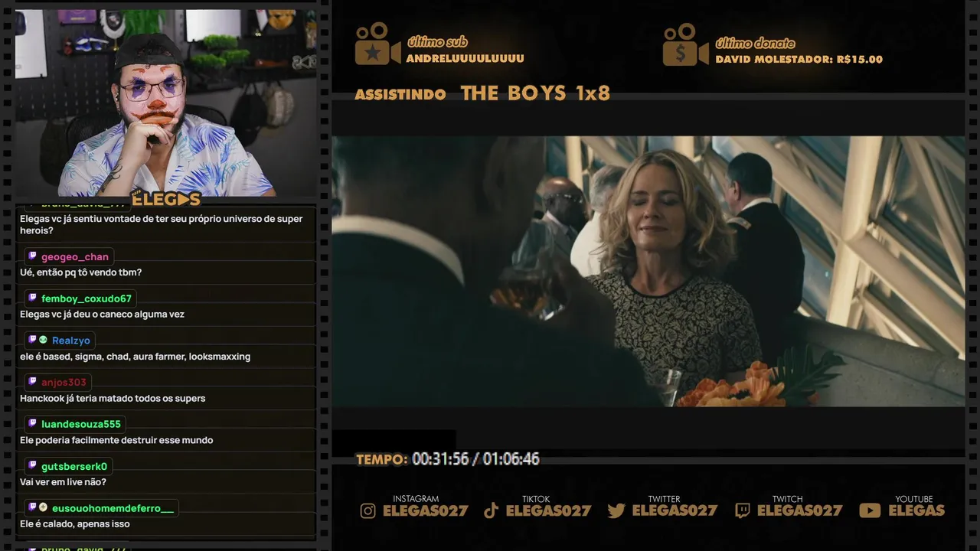Viewport: 980px width, 551px height.
Task: Open gutsberserk0 username in chat
Action: (74, 466)
